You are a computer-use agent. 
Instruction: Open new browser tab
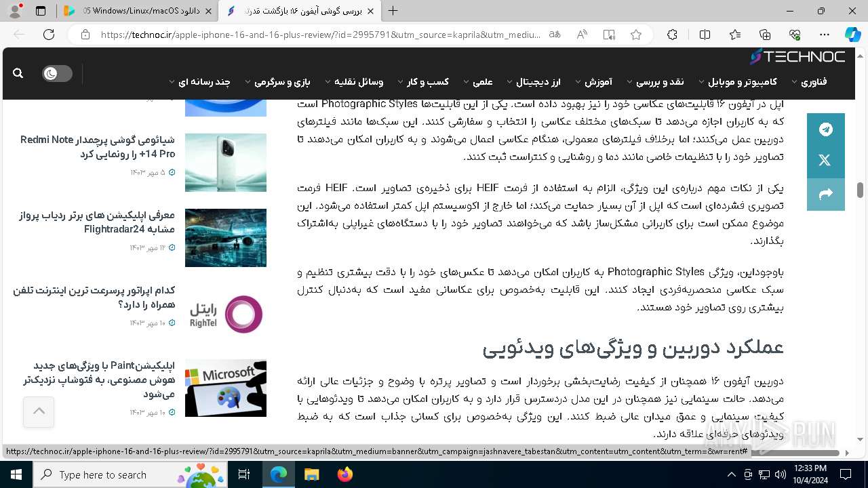pos(393,11)
